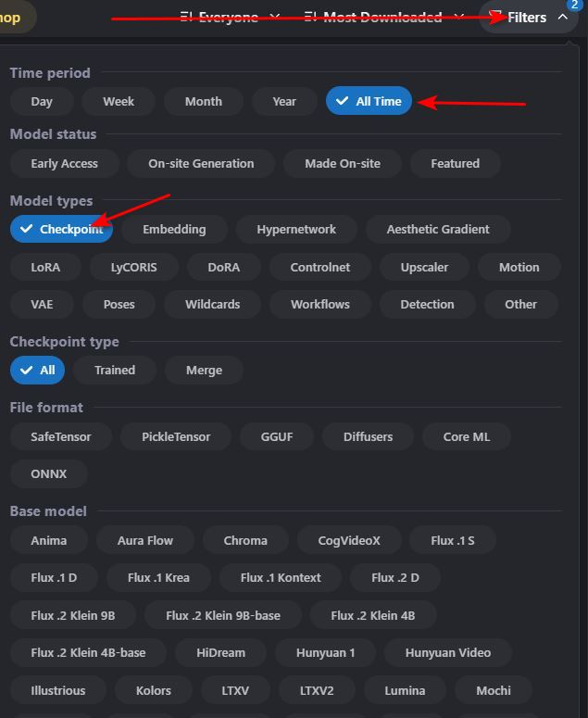This screenshot has width=588, height=718.
Task: Filter by LoRA model type
Action: [45, 267]
